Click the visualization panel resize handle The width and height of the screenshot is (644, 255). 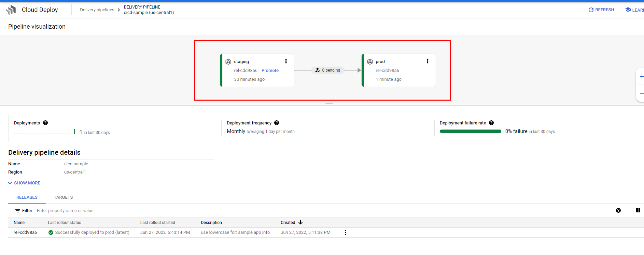(x=329, y=104)
